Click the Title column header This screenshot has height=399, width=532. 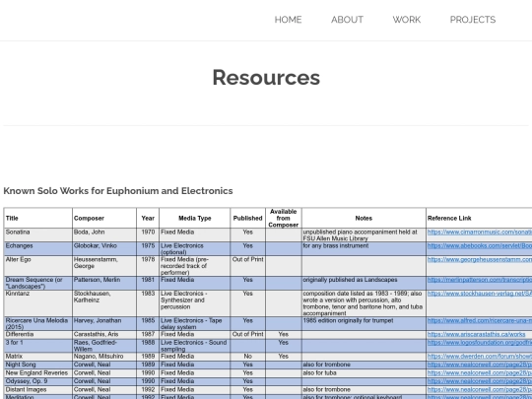(x=38, y=218)
